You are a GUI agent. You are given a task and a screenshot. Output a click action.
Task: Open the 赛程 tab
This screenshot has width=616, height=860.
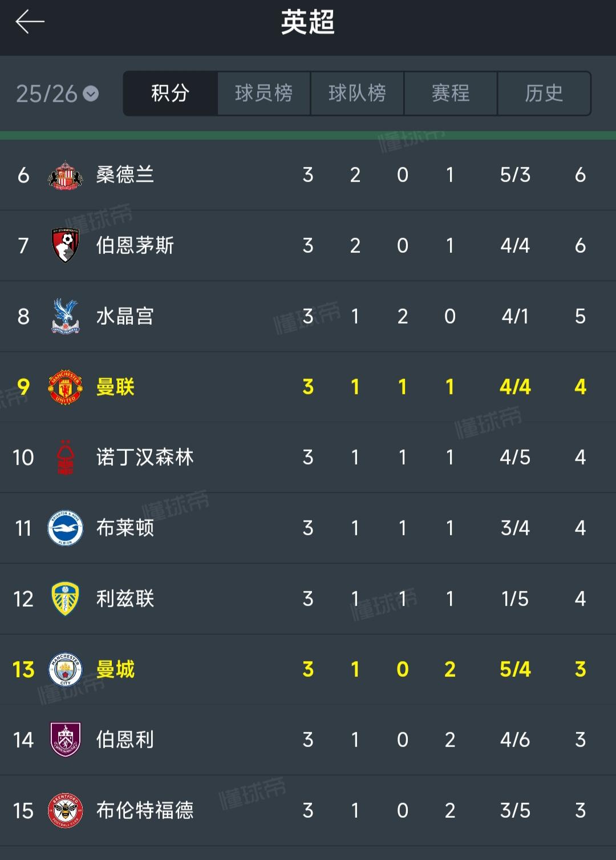pyautogui.click(x=451, y=93)
